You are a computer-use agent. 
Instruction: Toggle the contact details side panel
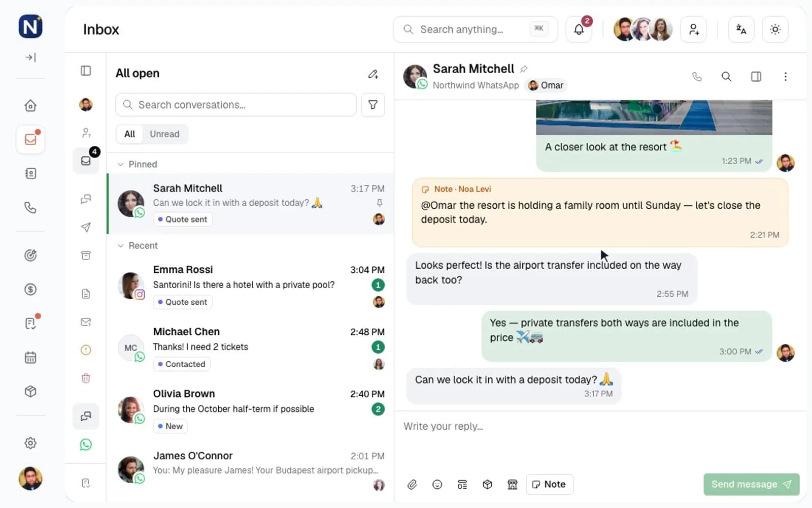(756, 77)
